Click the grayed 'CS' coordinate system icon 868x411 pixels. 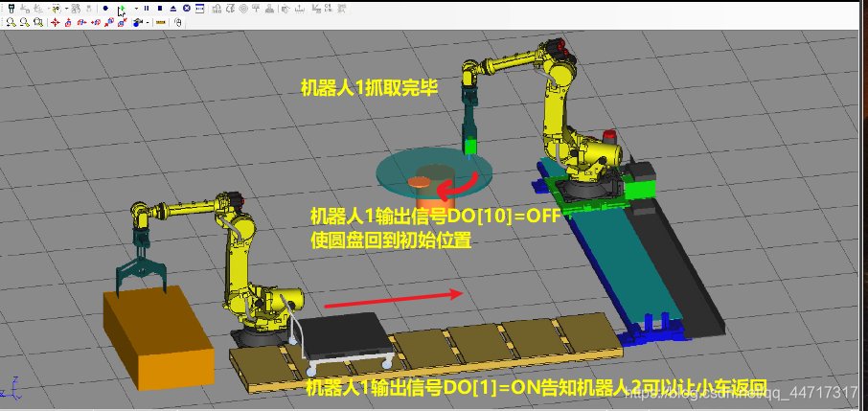328,9
